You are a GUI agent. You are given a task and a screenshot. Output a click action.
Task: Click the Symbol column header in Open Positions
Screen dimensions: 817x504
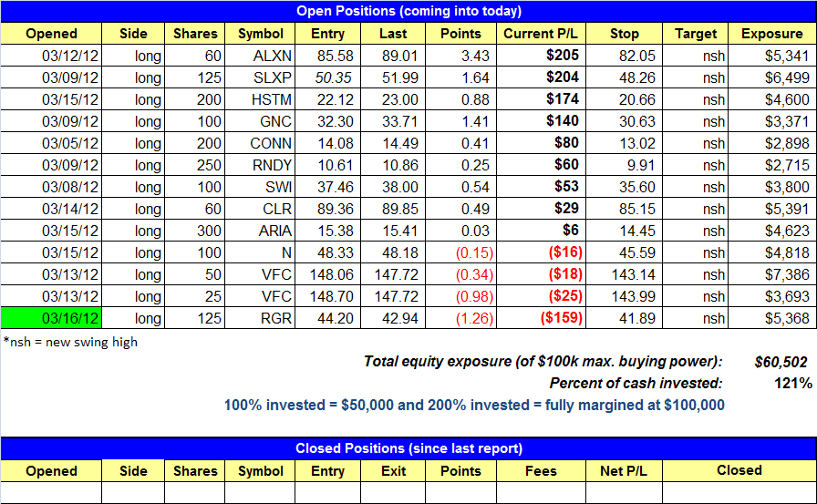(261, 34)
